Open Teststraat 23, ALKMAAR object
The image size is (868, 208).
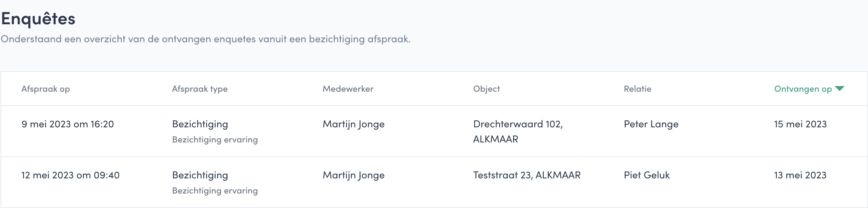527,175
